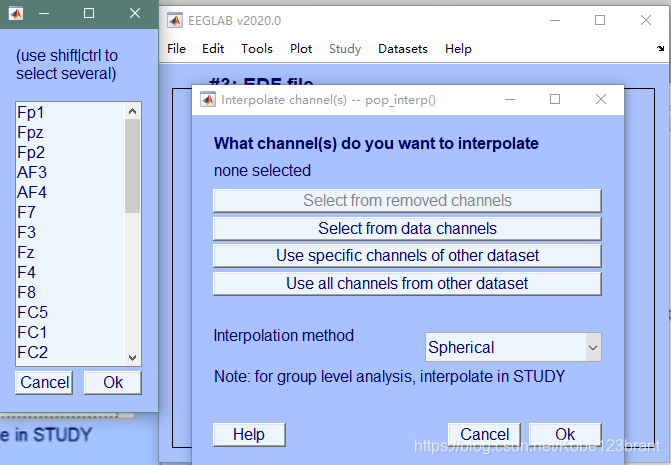Minimize the Interpolate channels dialog
671x465 pixels.
510,99
